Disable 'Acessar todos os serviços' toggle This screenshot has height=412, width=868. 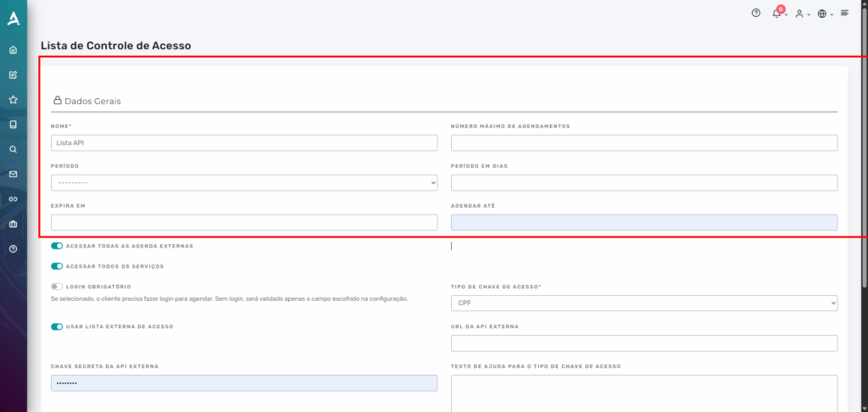(58, 266)
